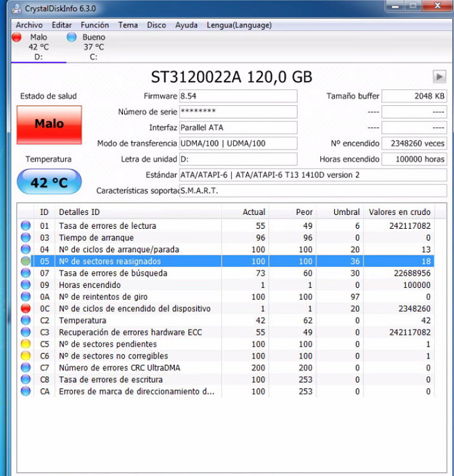
Task: Click the blue status dot for attribute 01
Action: click(x=25, y=226)
